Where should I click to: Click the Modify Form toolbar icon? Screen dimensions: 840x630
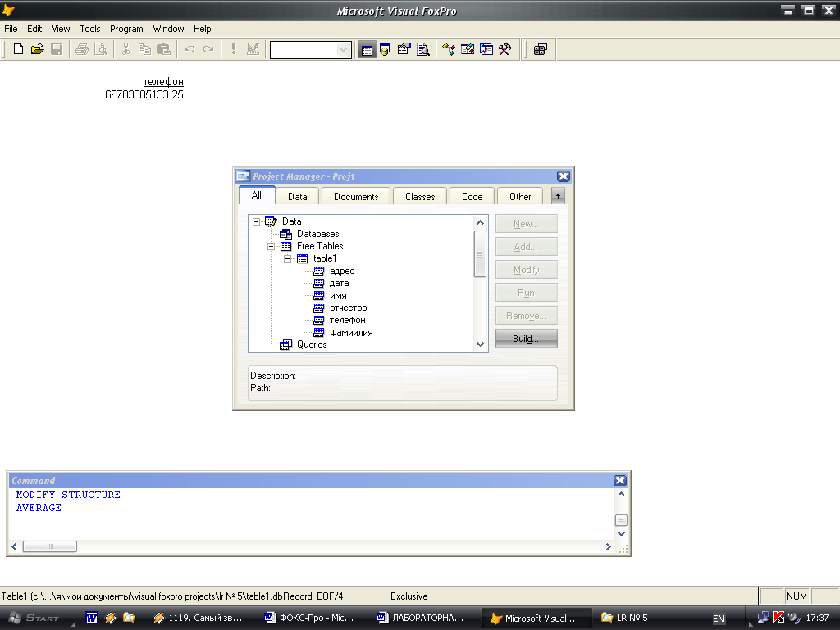click(253, 49)
